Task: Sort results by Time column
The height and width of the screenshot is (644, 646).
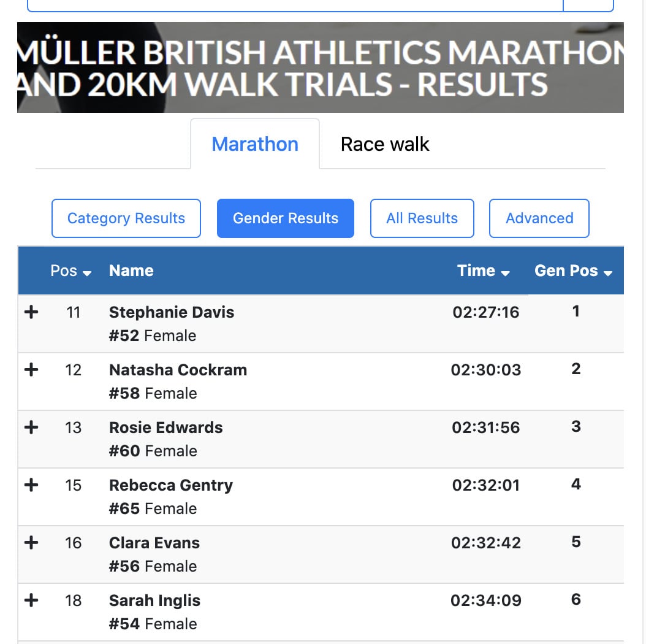Action: pyautogui.click(x=483, y=271)
